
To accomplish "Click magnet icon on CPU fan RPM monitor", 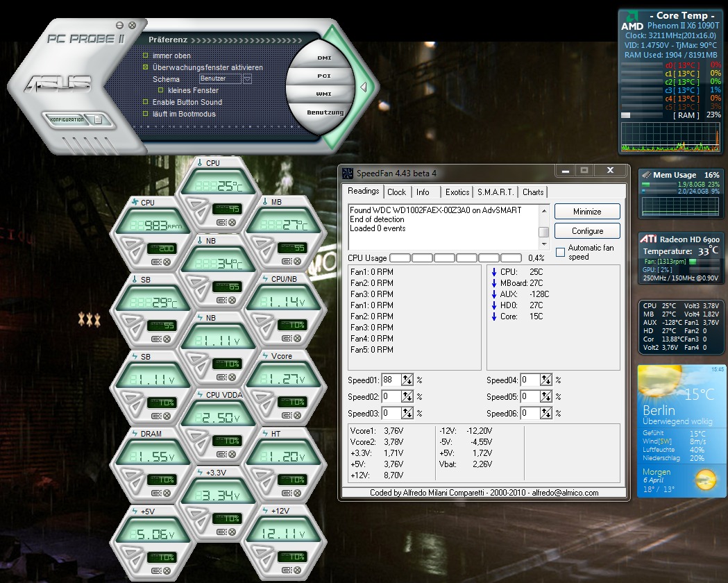I will [156, 262].
